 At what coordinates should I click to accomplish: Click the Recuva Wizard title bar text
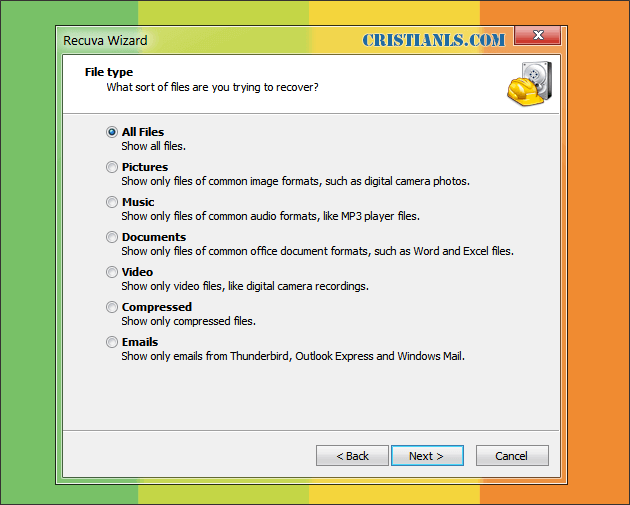[x=105, y=41]
